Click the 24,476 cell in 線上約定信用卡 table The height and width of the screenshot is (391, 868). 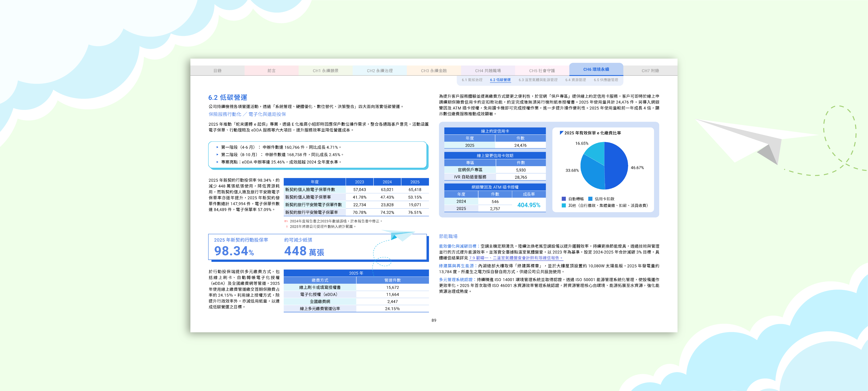click(520, 146)
